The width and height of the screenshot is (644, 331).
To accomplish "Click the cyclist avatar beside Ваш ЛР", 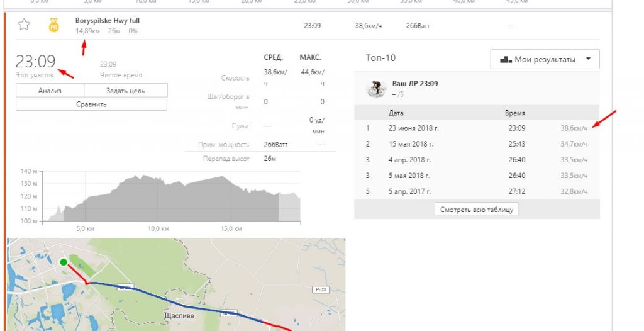I will [x=376, y=89].
